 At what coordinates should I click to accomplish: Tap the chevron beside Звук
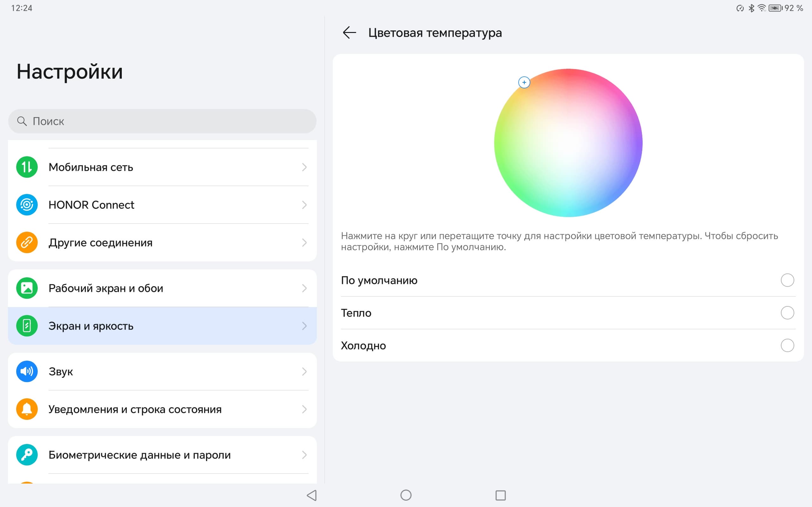tap(304, 371)
